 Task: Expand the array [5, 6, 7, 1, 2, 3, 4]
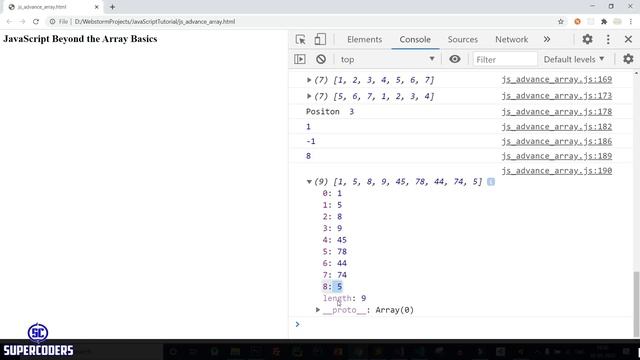309,96
